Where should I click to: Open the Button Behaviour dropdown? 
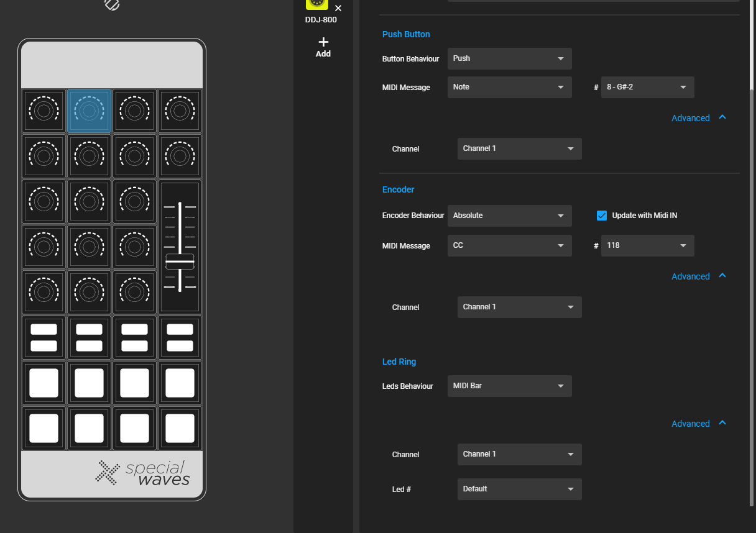pyautogui.click(x=509, y=58)
